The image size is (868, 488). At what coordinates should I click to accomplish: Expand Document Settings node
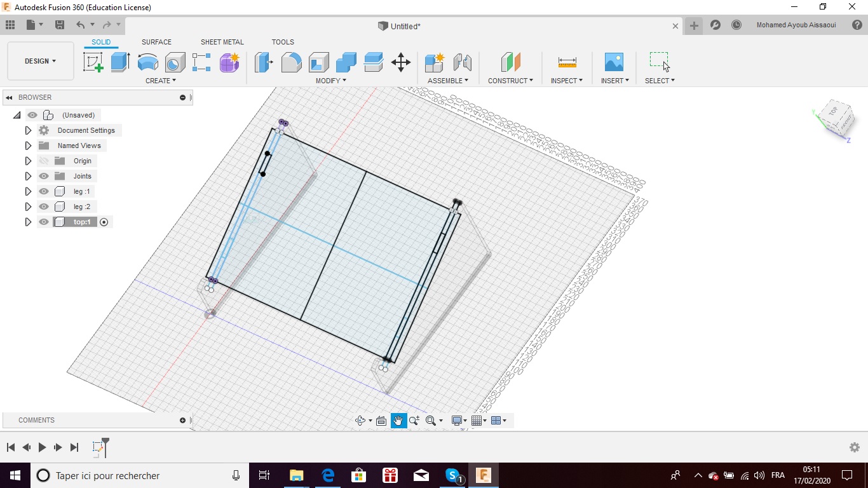(x=28, y=130)
